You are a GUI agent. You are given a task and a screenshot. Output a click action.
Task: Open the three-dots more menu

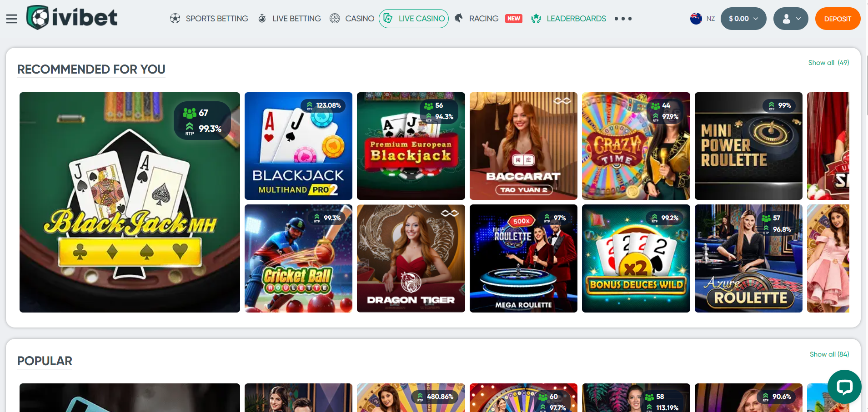623,19
